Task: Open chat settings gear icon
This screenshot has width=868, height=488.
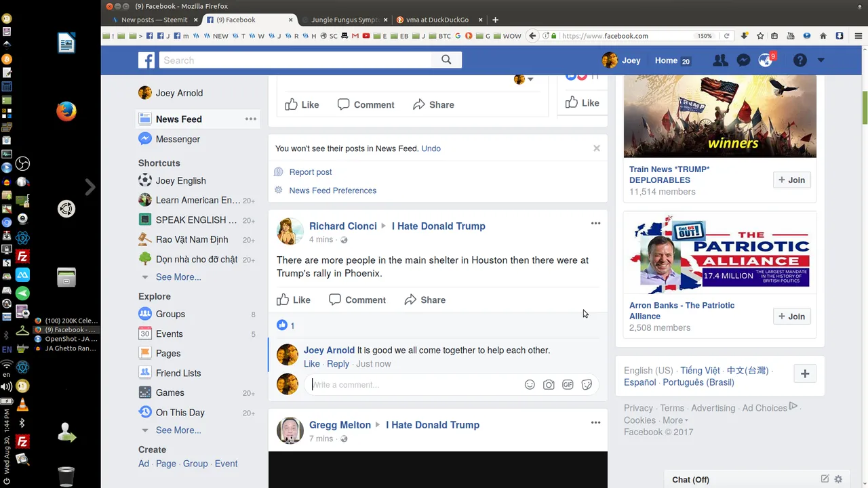Action: [838, 479]
